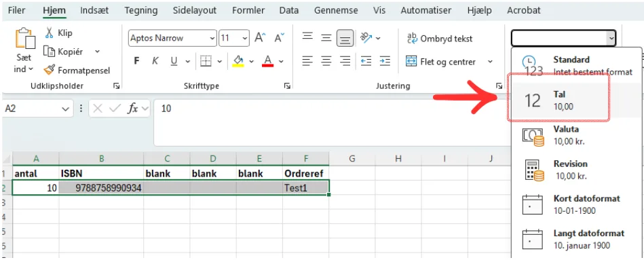The height and width of the screenshot is (260, 644).
Task: Open the border style dropdown arrow
Action: tap(219, 62)
